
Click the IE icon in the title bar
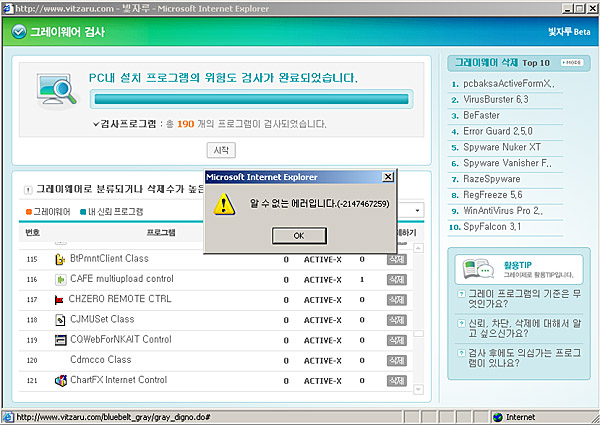tap(7, 8)
